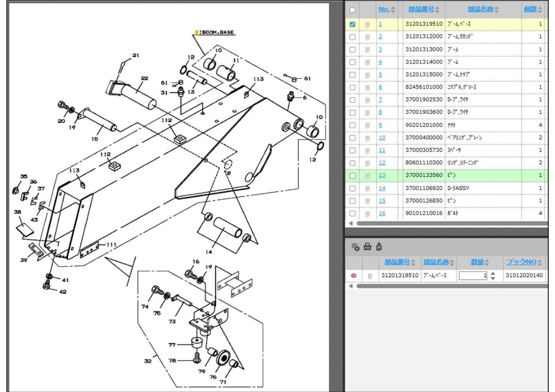Tick the checkbox for part No. 13
Image resolution: width=555 pixels, height=392 pixels.
(353, 176)
